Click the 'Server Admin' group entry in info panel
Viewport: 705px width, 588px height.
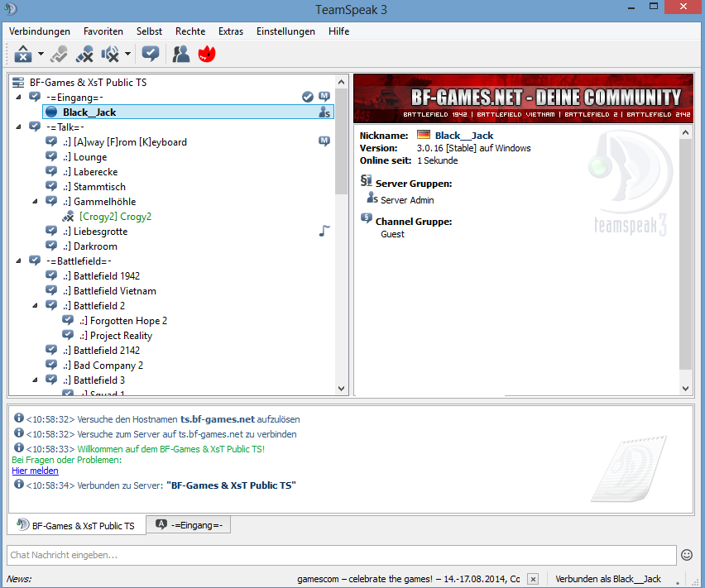click(x=407, y=200)
